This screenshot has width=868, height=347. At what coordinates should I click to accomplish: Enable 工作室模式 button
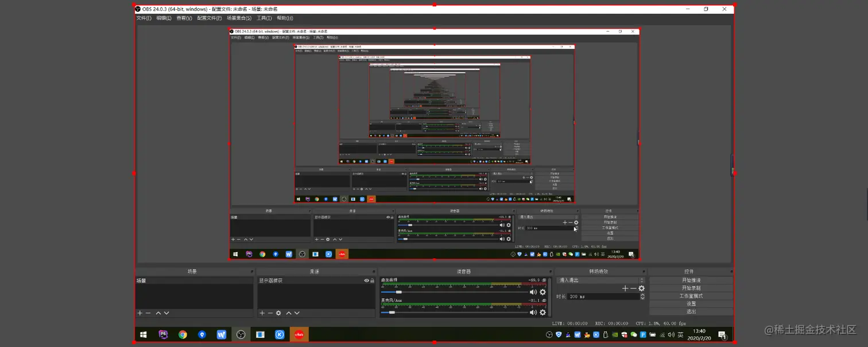pos(691,296)
